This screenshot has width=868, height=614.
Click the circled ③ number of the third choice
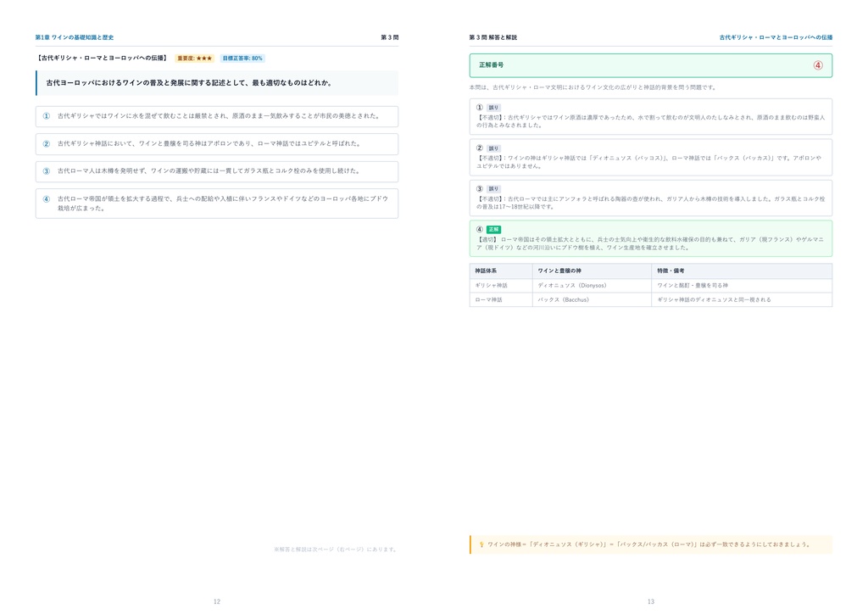click(x=47, y=171)
